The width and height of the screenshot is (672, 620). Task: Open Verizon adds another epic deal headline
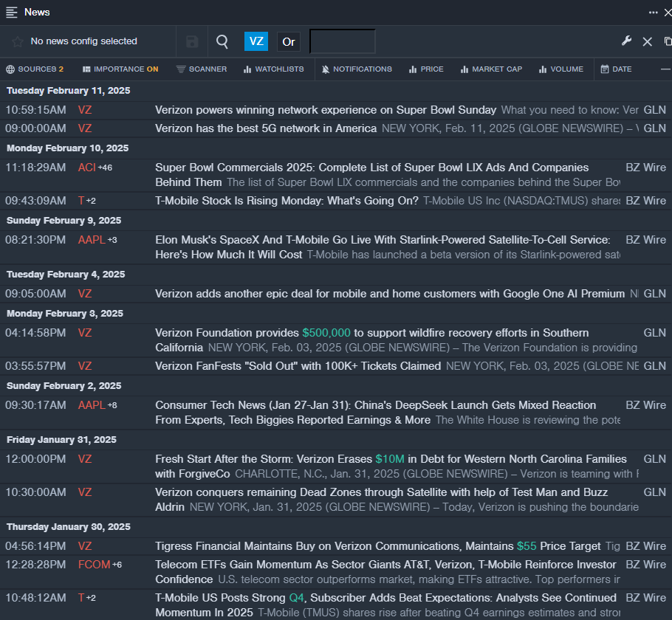coord(390,294)
